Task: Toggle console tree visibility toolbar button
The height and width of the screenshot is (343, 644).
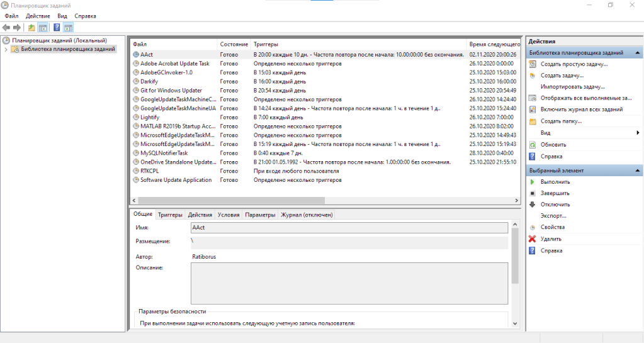Action: (x=43, y=28)
